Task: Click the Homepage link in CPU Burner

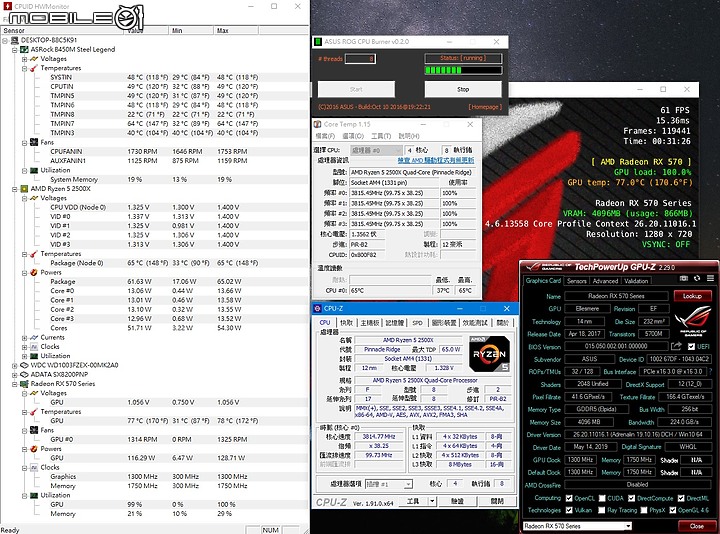Action: 485,107
